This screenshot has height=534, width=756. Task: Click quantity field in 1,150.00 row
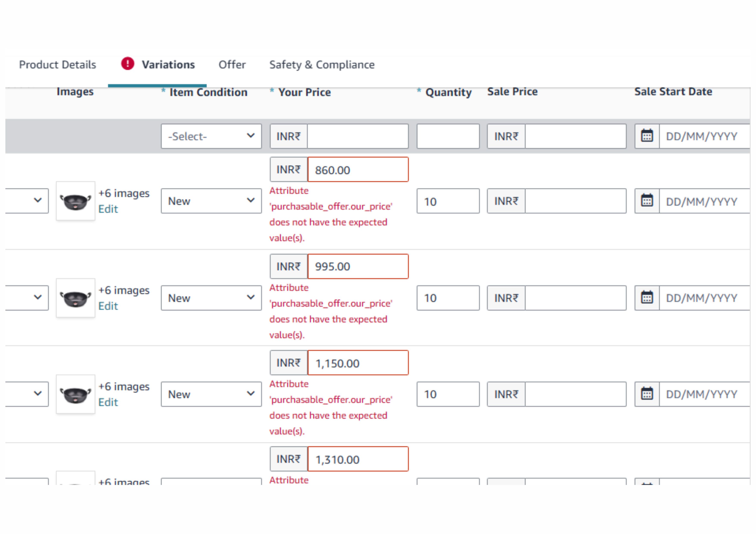point(448,394)
